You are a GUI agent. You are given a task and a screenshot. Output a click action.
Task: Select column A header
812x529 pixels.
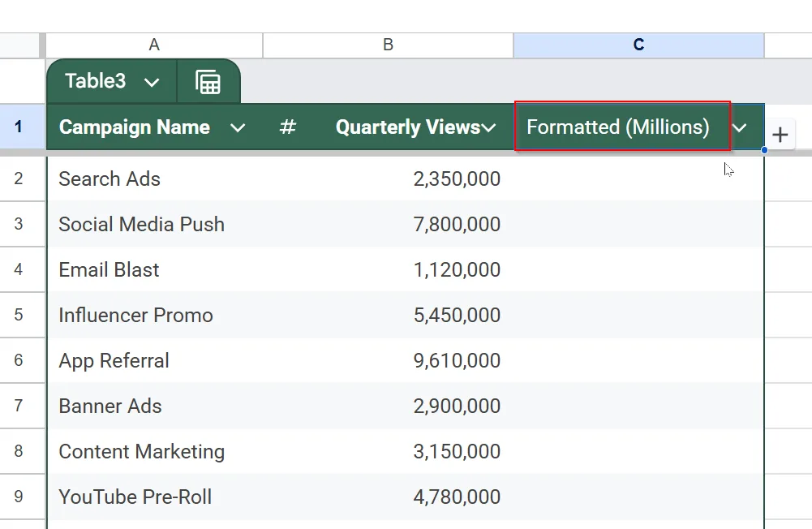click(154, 45)
